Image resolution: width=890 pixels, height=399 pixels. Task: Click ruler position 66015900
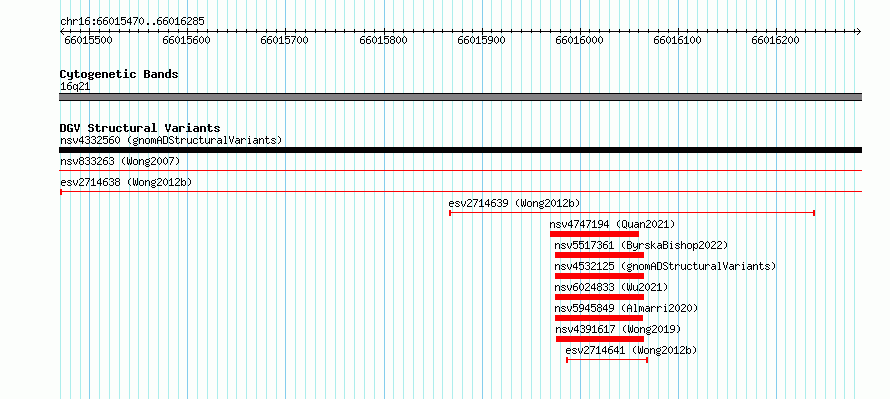481,40
